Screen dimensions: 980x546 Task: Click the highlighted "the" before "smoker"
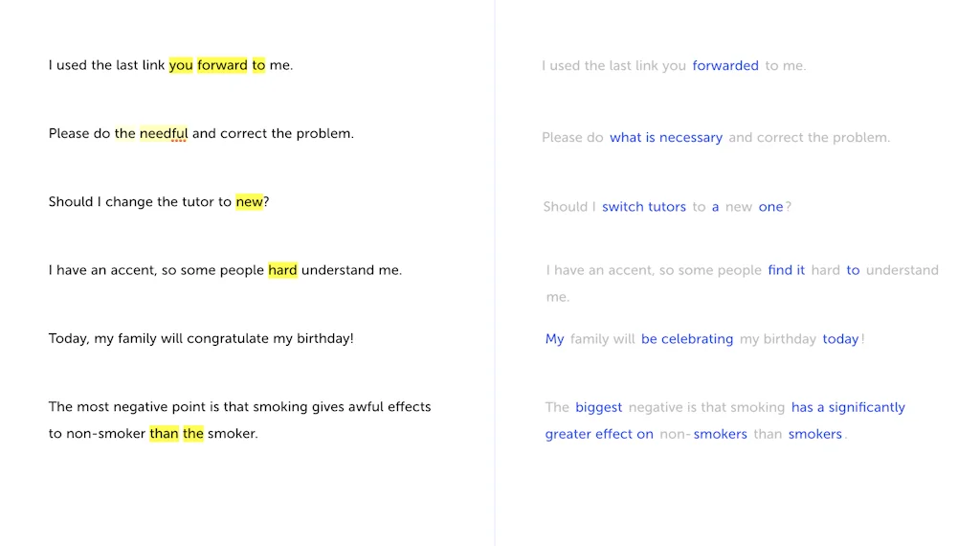pos(193,434)
